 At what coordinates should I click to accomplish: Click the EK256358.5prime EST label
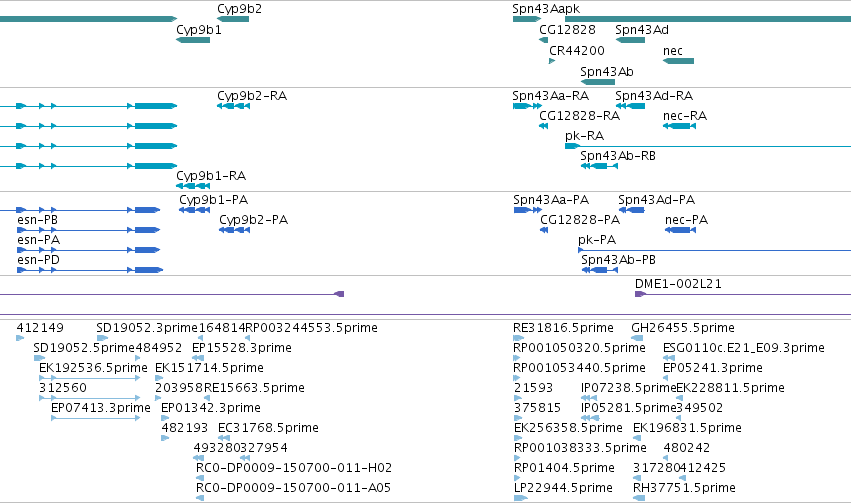pyautogui.click(x=568, y=429)
